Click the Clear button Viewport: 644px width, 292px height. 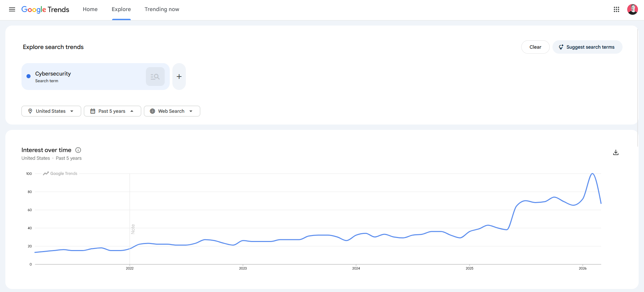(x=535, y=47)
